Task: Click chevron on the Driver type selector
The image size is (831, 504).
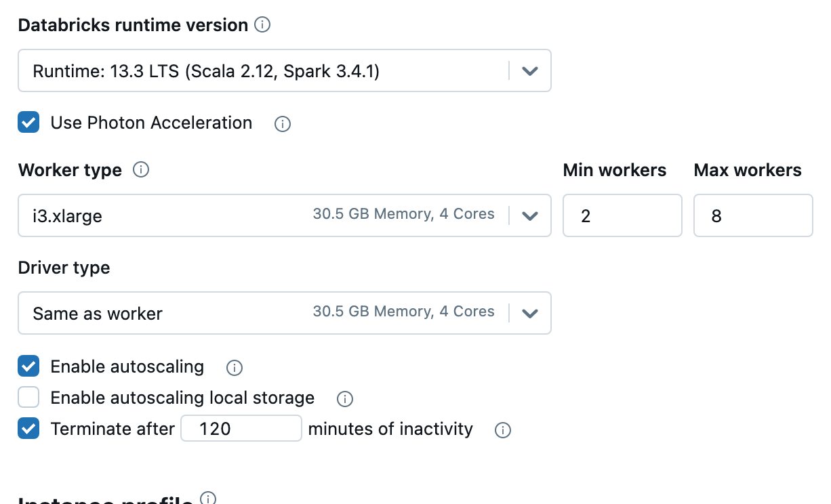Action: 530,314
